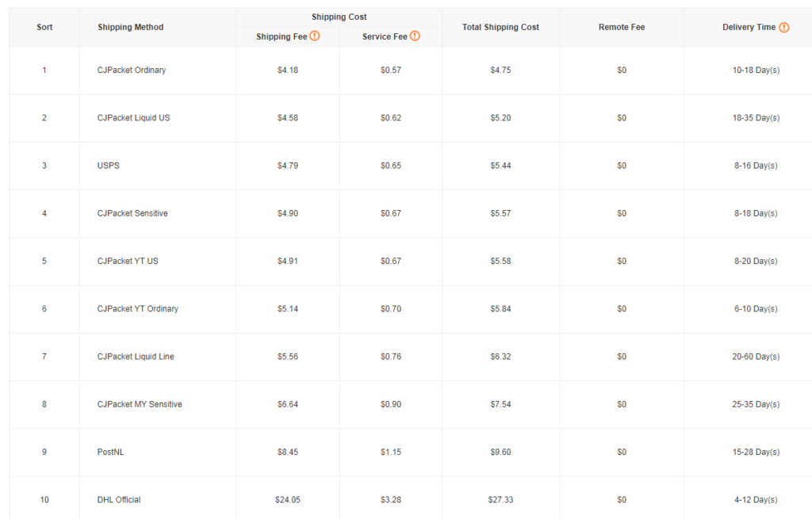
Task: Click the 20-60 Day(s) delivery time
Action: click(x=756, y=357)
